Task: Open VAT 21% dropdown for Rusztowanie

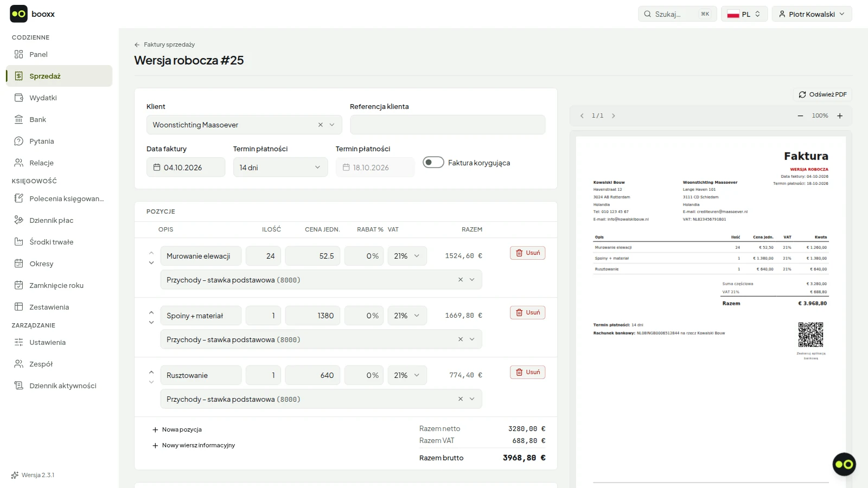Action: point(407,375)
